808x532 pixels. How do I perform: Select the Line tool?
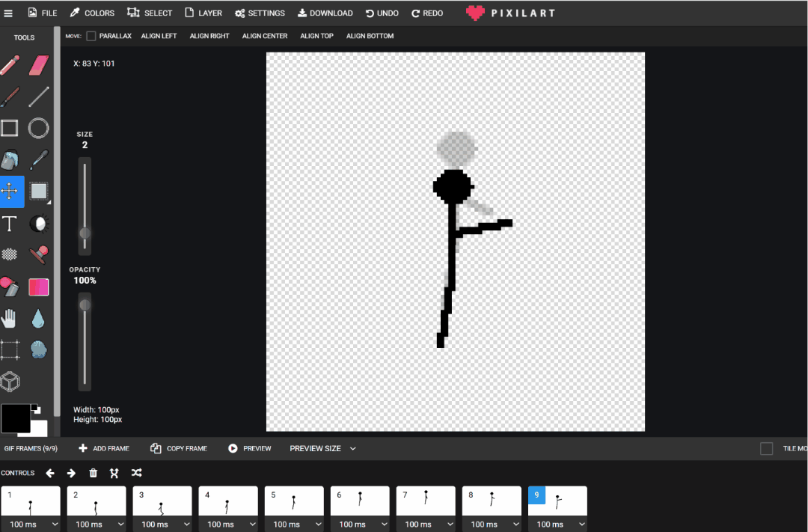point(39,97)
